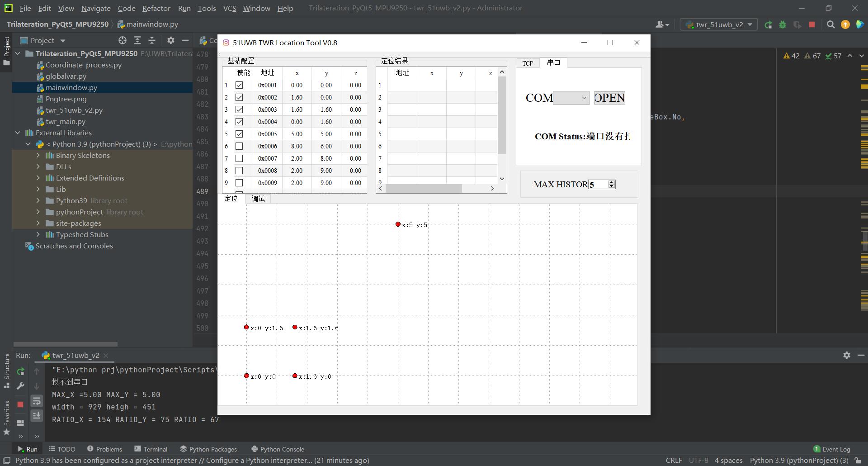Increase MAX HISTORY spinner value
This screenshot has width=868, height=466.
612,182
